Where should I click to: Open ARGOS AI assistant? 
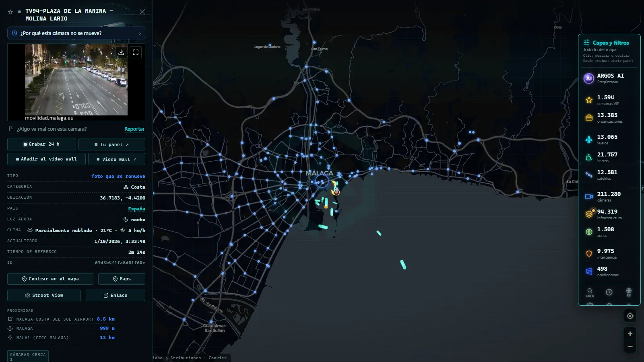coord(609,78)
